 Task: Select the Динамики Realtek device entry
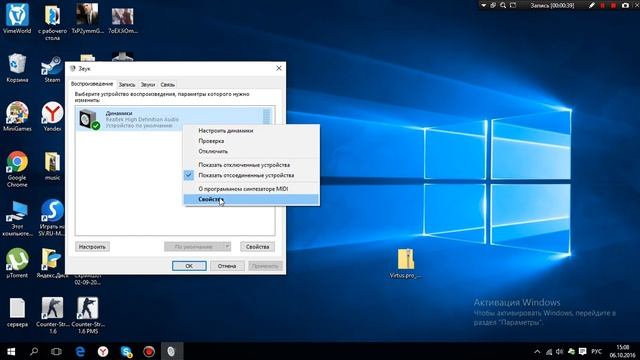pyautogui.click(x=175, y=119)
